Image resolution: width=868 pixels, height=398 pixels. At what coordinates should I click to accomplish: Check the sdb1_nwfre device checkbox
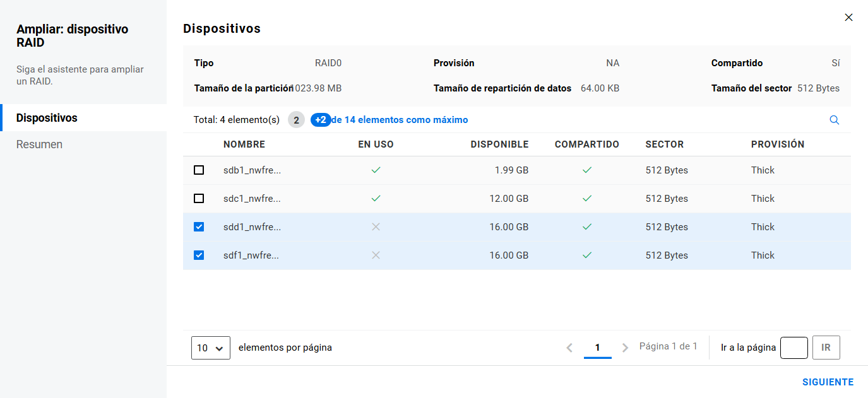click(199, 170)
